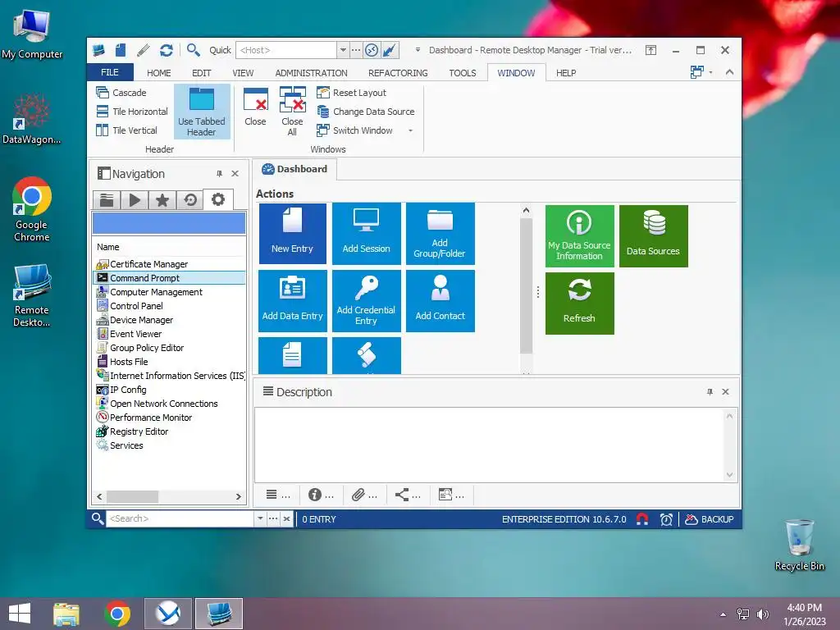Open the Quick Host dropdown arrow

pos(343,50)
